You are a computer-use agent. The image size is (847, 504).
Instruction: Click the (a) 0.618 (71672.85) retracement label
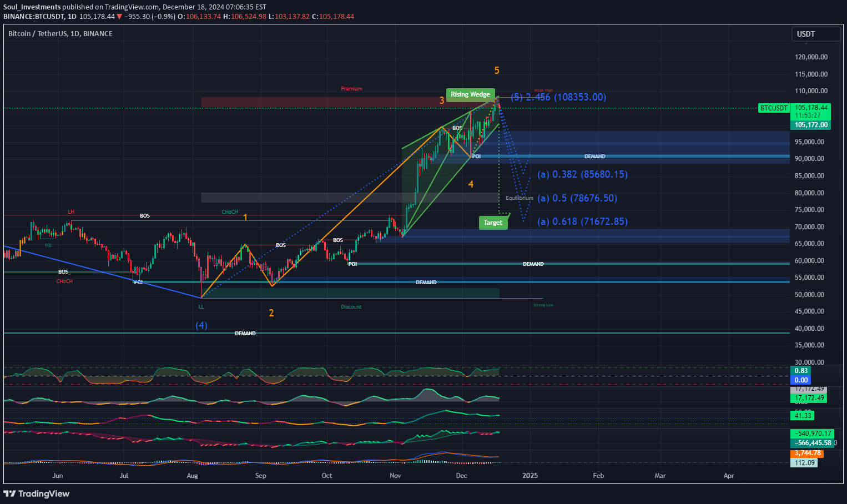583,221
